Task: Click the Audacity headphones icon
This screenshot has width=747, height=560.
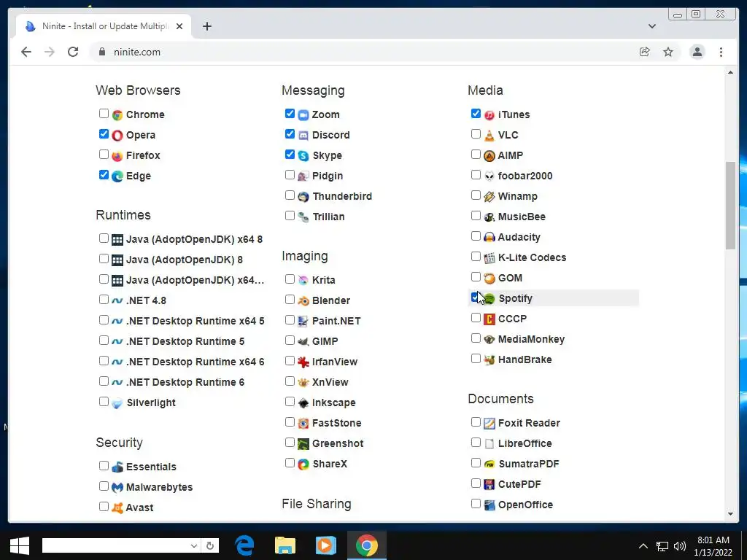Action: pos(489,237)
